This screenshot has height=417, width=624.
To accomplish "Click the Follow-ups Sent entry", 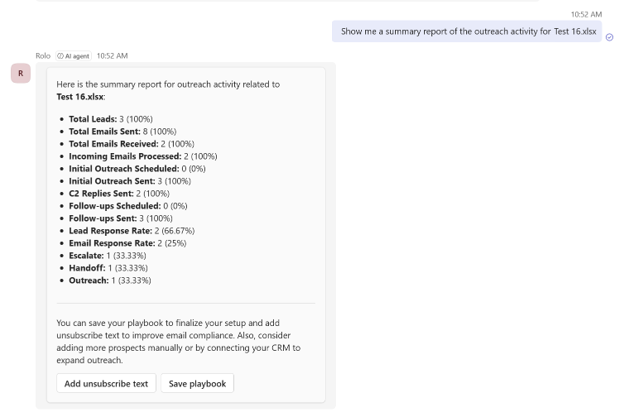I will tap(121, 218).
